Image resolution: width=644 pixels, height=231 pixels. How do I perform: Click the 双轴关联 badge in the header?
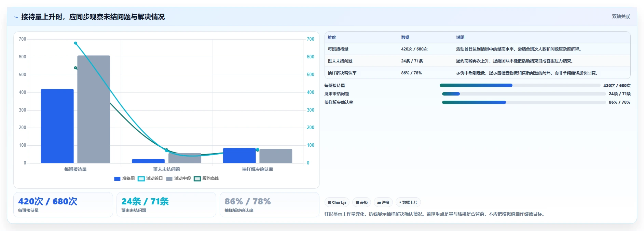[621, 16]
